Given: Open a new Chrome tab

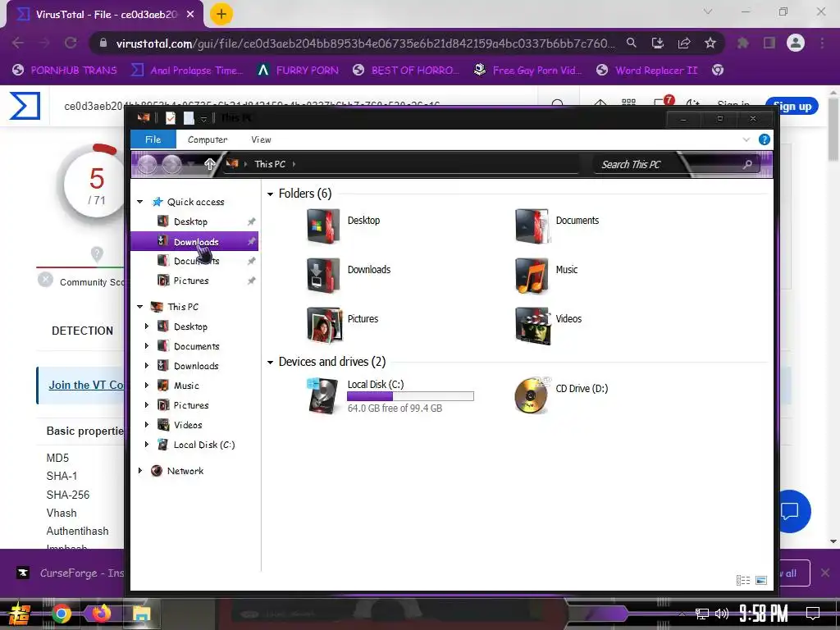Looking at the screenshot, I should point(221,14).
